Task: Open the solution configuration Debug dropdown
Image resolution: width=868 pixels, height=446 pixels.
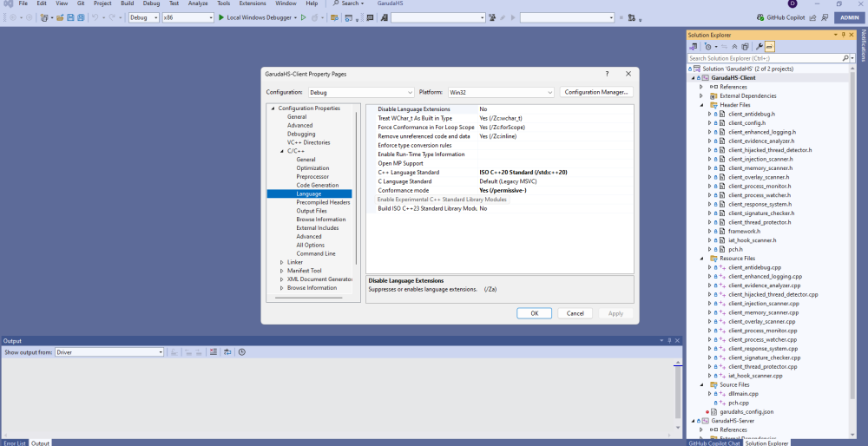Action: [144, 17]
